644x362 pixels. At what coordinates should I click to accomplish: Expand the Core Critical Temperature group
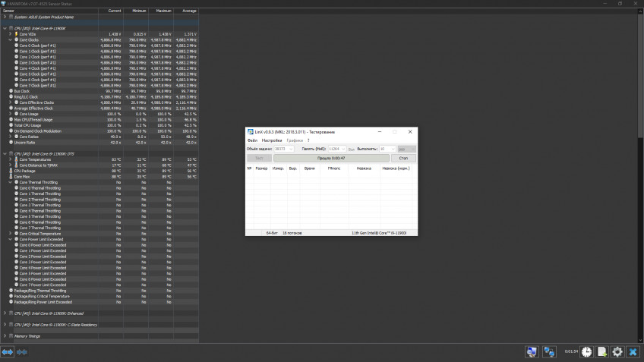point(11,234)
